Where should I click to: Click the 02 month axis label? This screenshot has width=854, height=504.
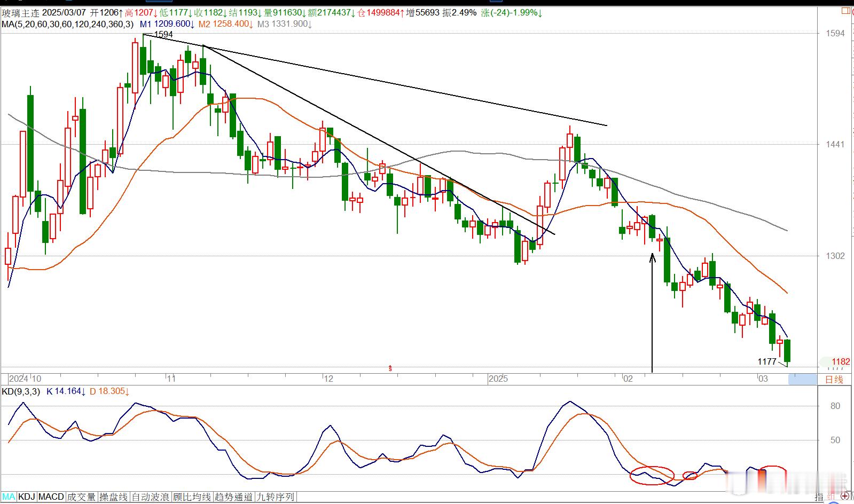pyautogui.click(x=628, y=379)
